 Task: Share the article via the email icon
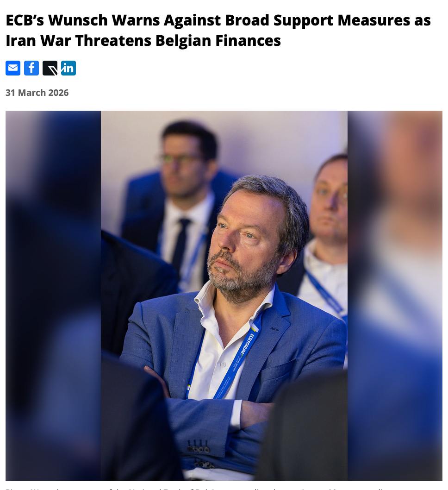[x=13, y=68]
